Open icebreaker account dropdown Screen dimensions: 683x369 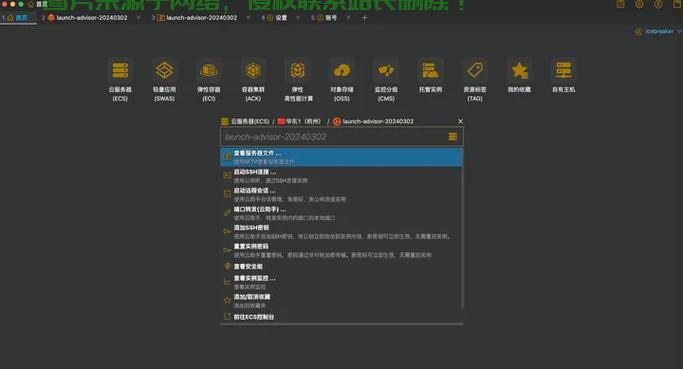click(658, 31)
